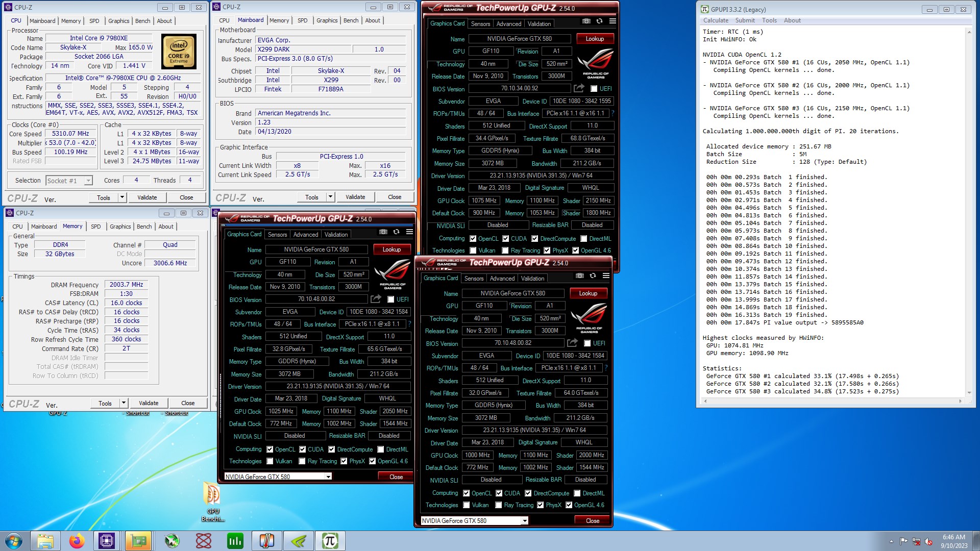Toggle DirectML checkbox in GPU-Z 1075 MHz window

pyautogui.click(x=584, y=239)
